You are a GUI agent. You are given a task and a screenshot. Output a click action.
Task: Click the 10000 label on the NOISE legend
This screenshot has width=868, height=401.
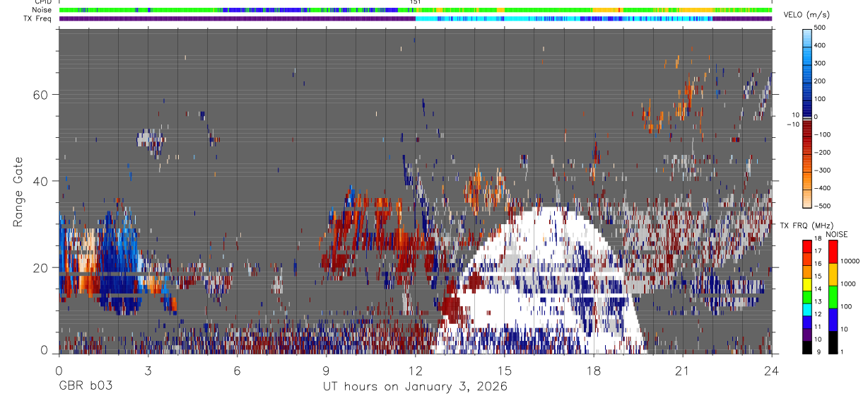click(x=851, y=261)
